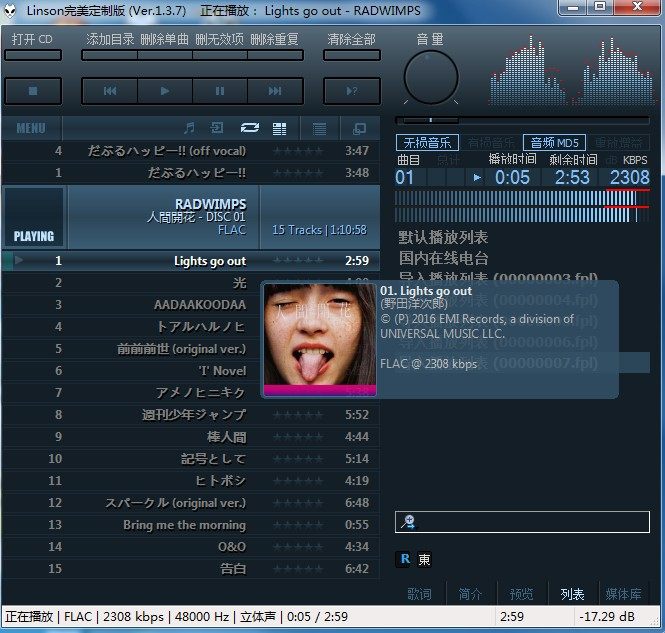Screen dimensions: 665x633
Task: Click the overlapping windows icon
Action: [359, 128]
